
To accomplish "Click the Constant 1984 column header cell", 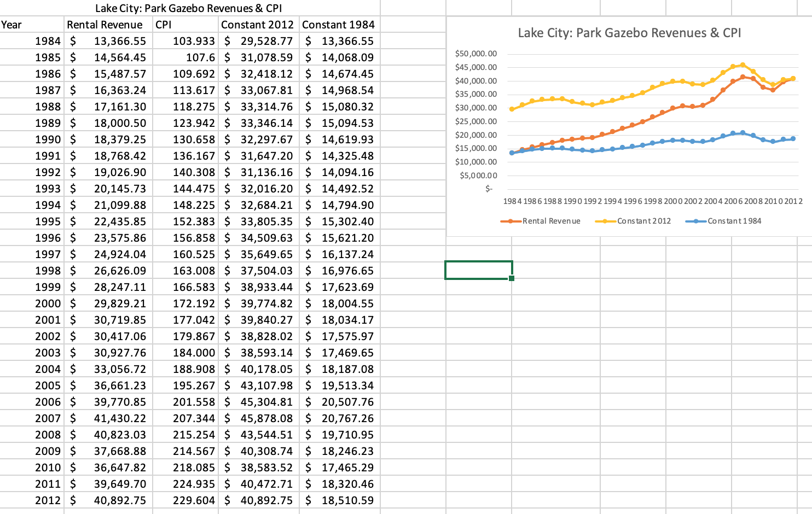I will click(x=340, y=25).
